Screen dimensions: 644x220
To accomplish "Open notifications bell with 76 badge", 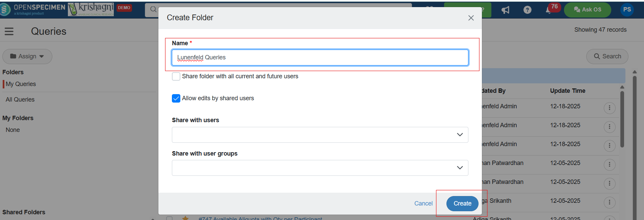I will (549, 10).
